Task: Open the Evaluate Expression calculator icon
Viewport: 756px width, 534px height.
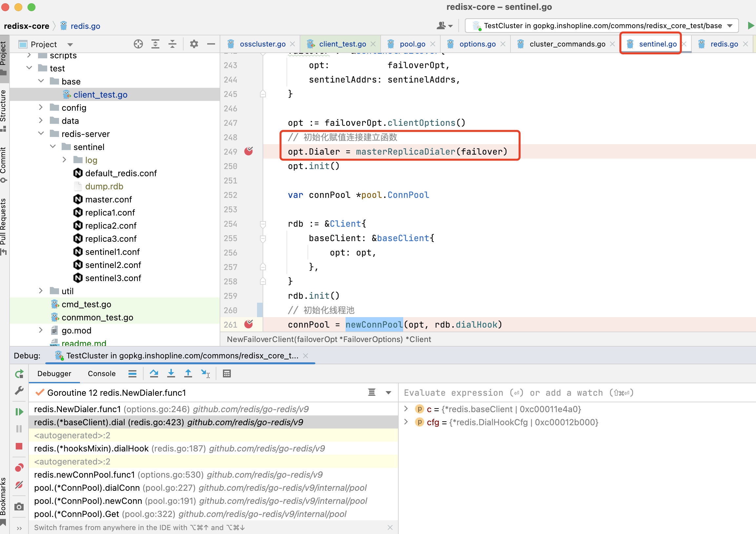Action: coord(227,373)
